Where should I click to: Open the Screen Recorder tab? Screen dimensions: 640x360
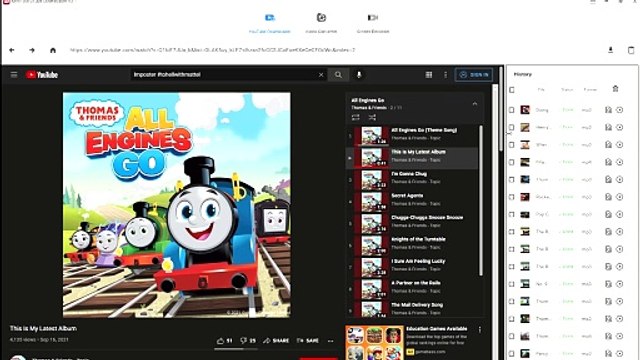(373, 23)
